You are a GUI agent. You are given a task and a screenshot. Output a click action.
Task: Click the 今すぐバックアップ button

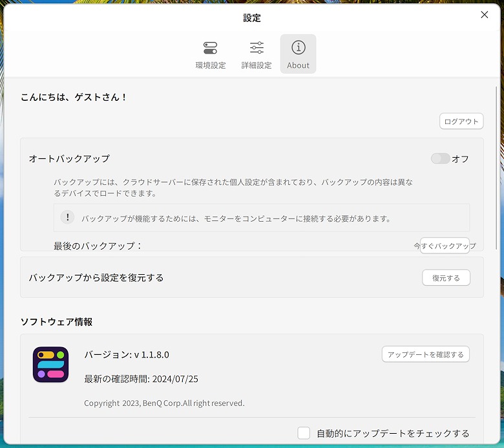pos(445,246)
